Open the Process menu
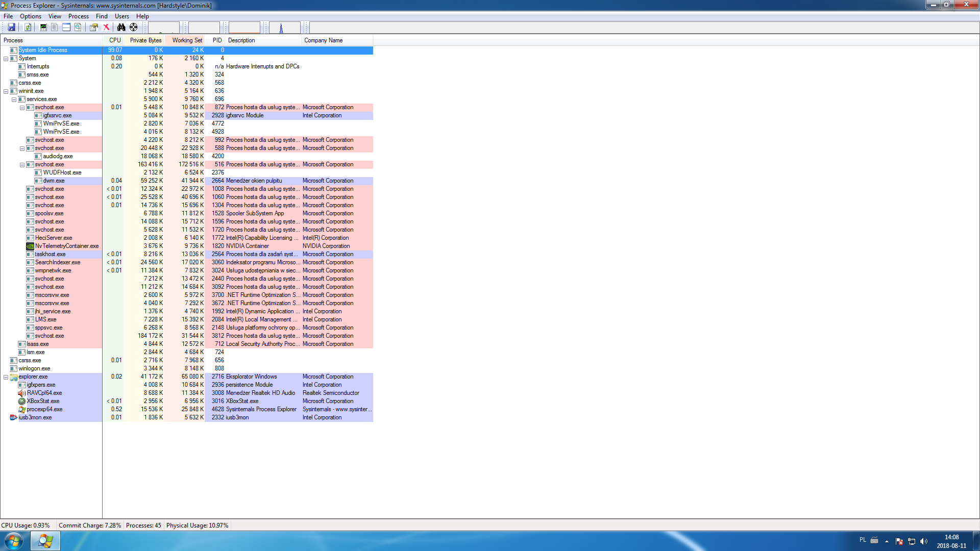Screen dimensions: 980x551 coord(79,16)
